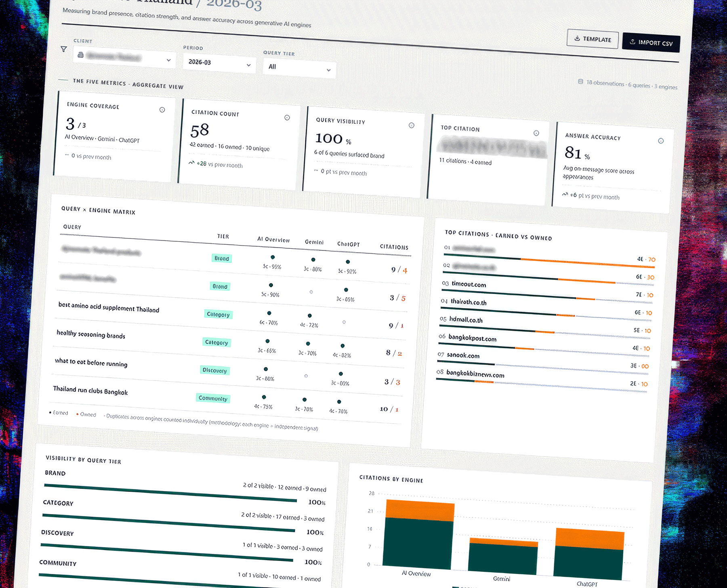Click the Brand visibility progress bar
The height and width of the screenshot is (588, 727).
[170, 493]
